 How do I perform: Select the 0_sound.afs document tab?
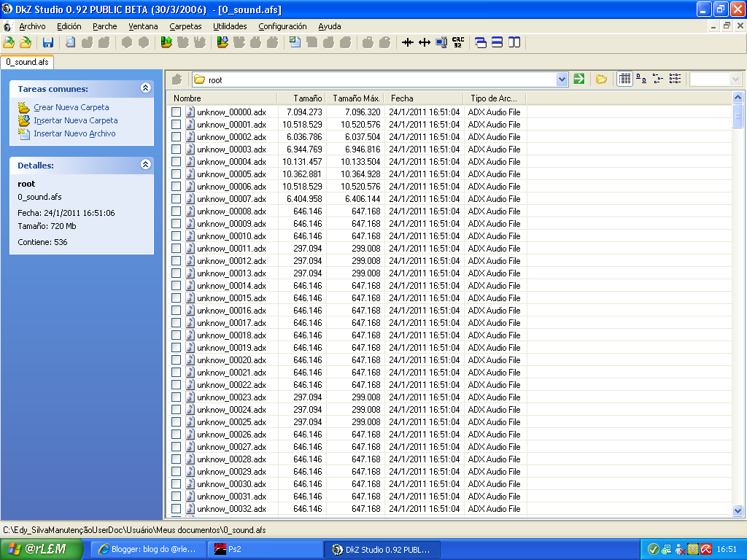click(27, 62)
